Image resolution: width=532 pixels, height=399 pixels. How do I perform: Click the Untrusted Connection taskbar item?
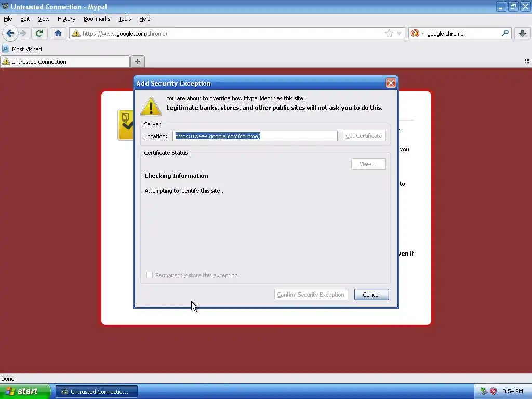pyautogui.click(x=96, y=392)
